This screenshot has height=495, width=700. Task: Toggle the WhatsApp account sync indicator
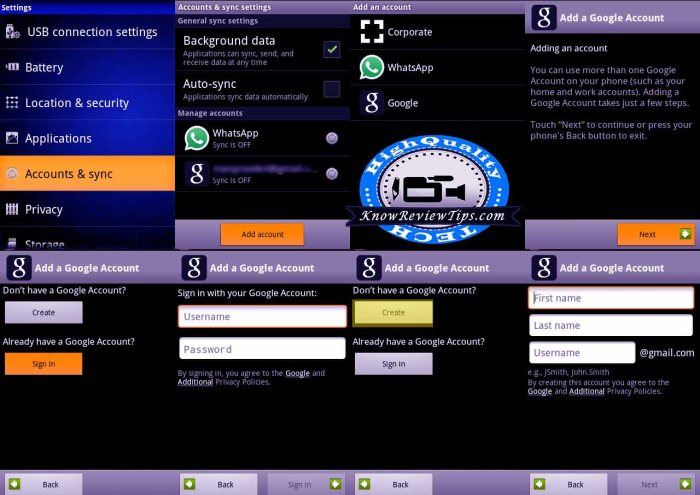332,138
